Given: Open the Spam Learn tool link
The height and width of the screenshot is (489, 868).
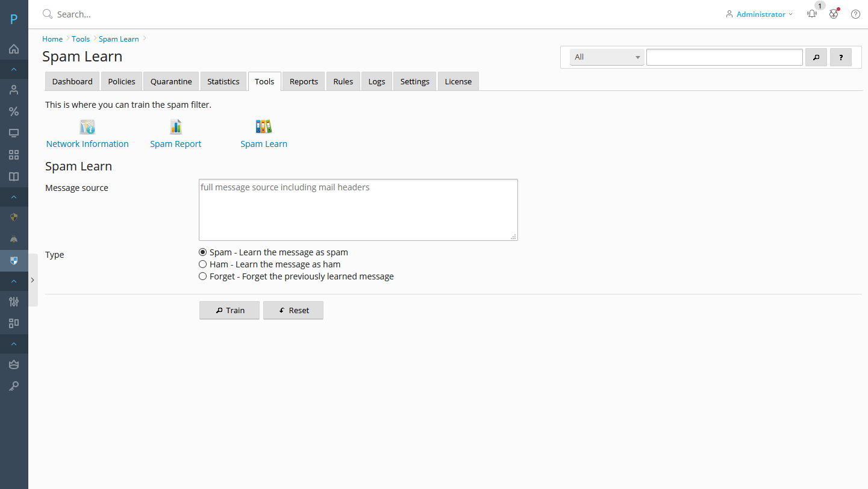Looking at the screenshot, I should pyautogui.click(x=264, y=144).
